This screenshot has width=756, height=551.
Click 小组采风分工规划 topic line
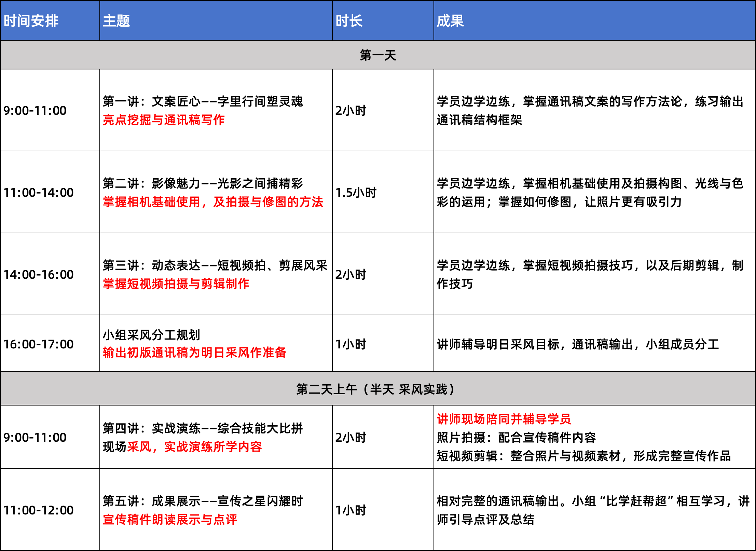[x=151, y=335]
